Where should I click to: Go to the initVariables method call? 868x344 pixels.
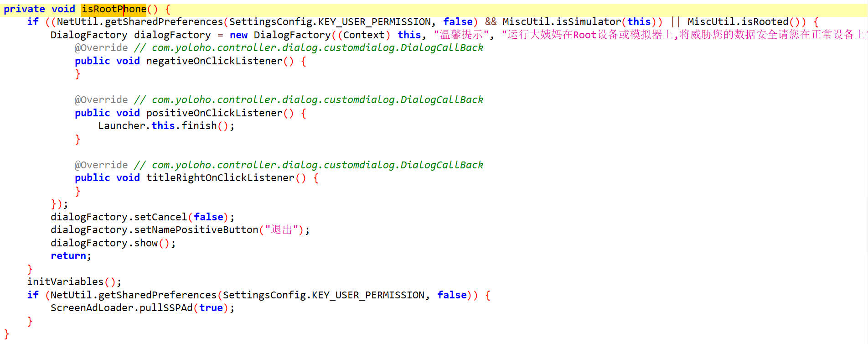[65, 282]
